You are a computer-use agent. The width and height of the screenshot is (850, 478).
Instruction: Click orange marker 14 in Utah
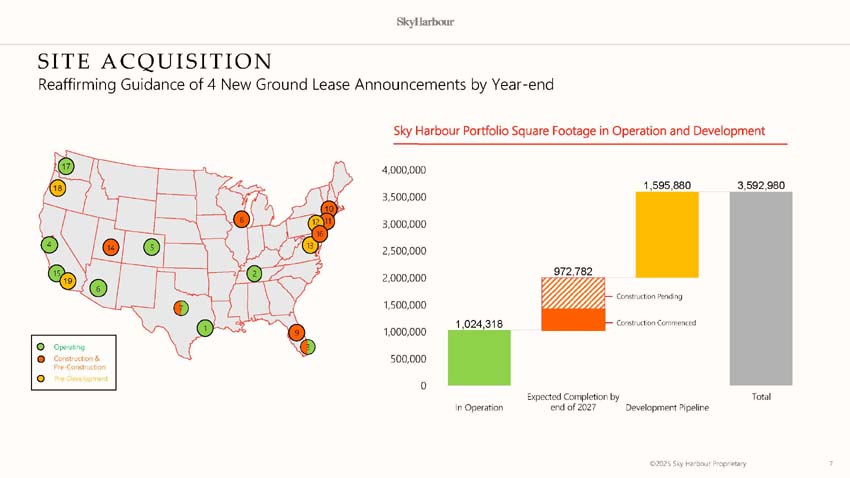tap(111, 247)
